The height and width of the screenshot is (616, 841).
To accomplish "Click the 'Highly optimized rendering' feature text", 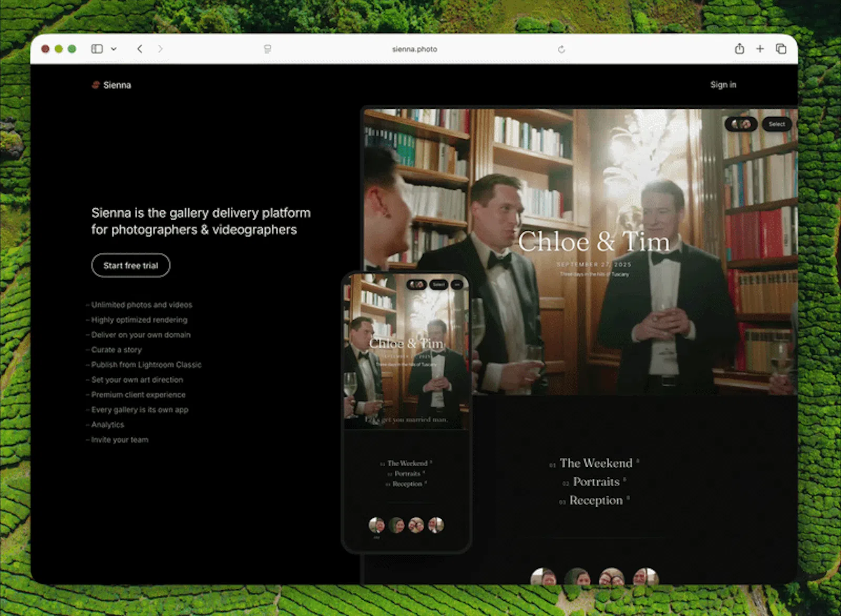I will [139, 320].
